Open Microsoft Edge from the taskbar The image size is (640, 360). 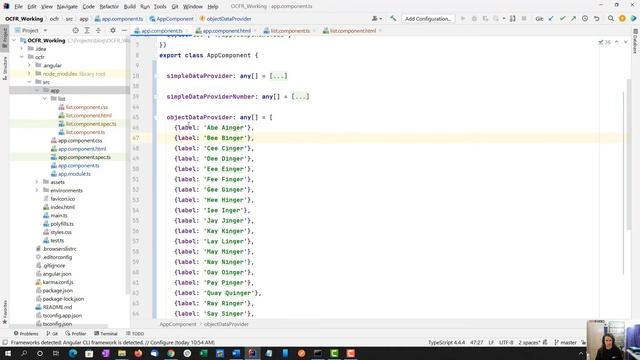click(73, 353)
